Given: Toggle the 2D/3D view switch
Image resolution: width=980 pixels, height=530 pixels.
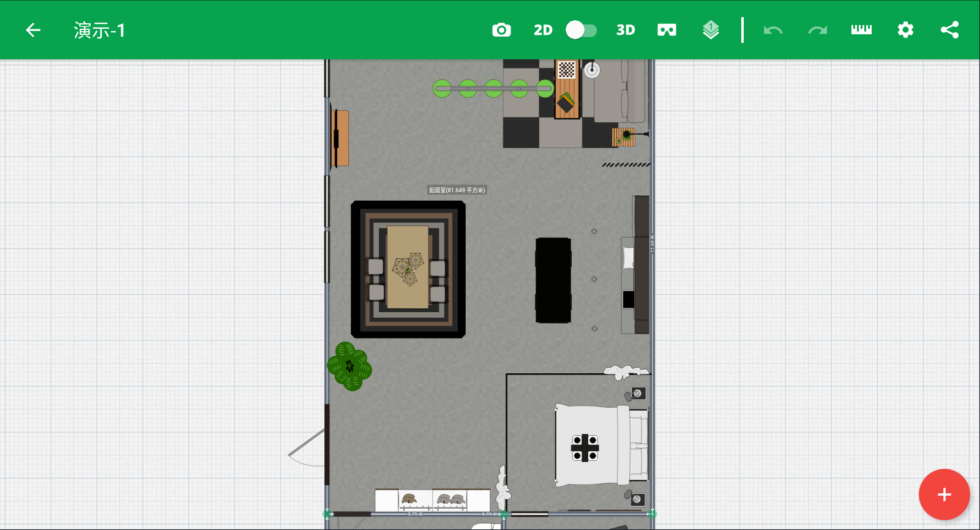Looking at the screenshot, I should pos(581,30).
